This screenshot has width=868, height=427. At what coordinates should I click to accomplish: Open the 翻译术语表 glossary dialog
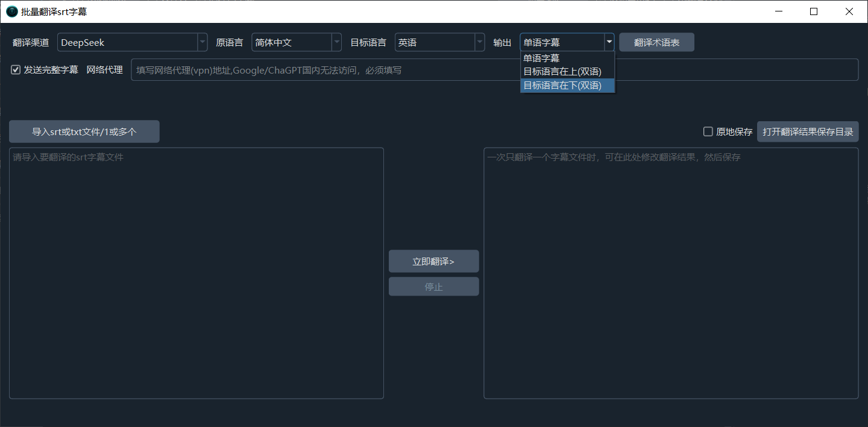656,42
